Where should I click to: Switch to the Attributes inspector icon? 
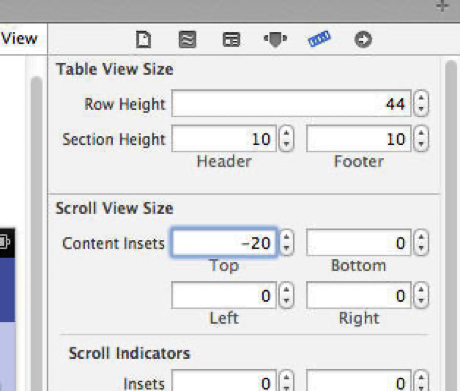point(275,39)
